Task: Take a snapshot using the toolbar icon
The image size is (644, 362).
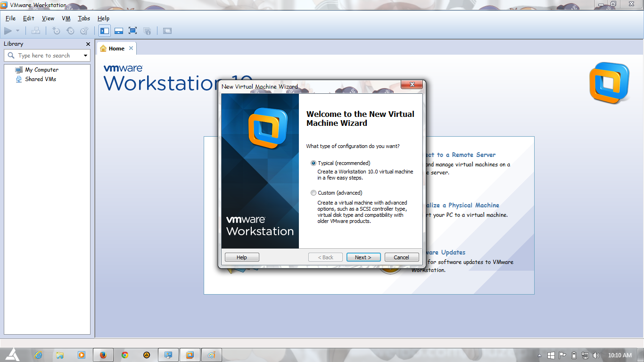Action: (56, 31)
